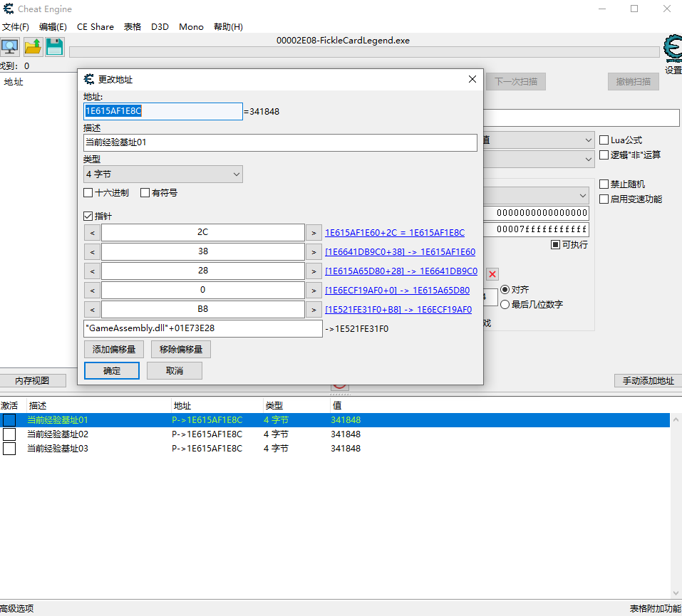Click the 添加偏移量 button
This screenshot has width=682, height=616.
click(114, 350)
